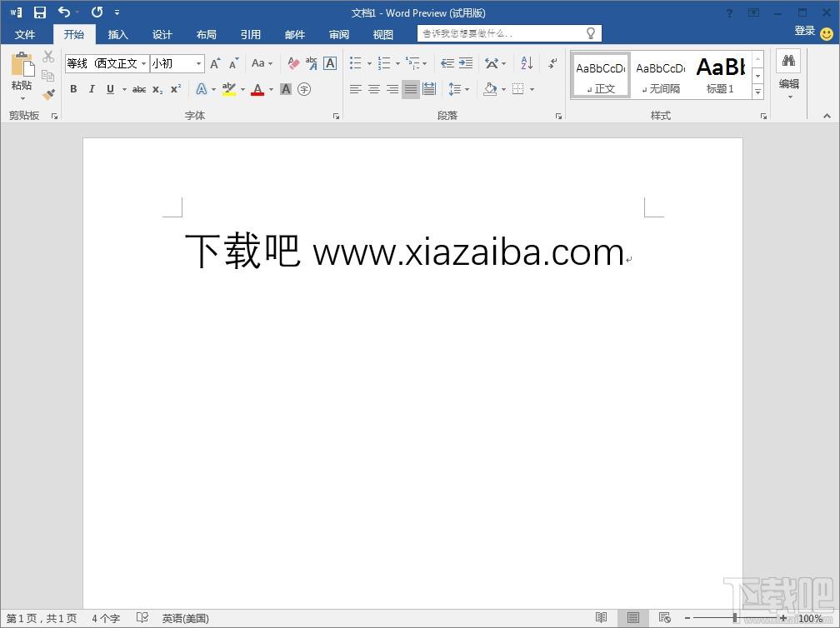The image size is (840, 628).
Task: Open the borders dropdown arrow
Action: [532, 89]
